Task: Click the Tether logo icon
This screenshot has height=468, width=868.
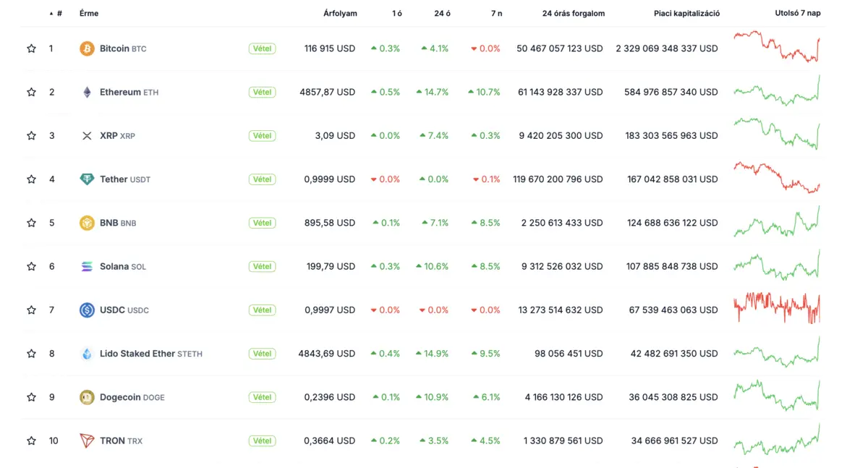Action: pyautogui.click(x=87, y=179)
